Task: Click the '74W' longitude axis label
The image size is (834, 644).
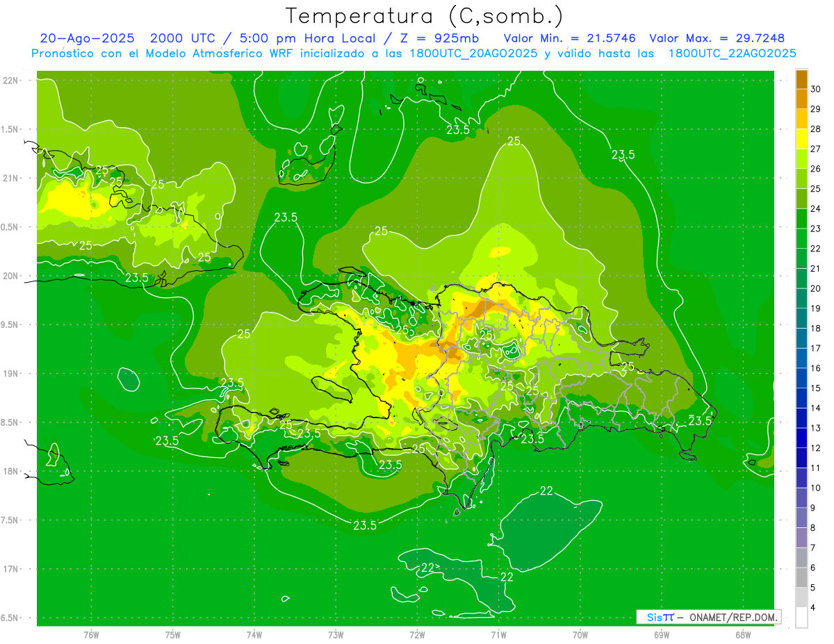Action: pyautogui.click(x=254, y=634)
